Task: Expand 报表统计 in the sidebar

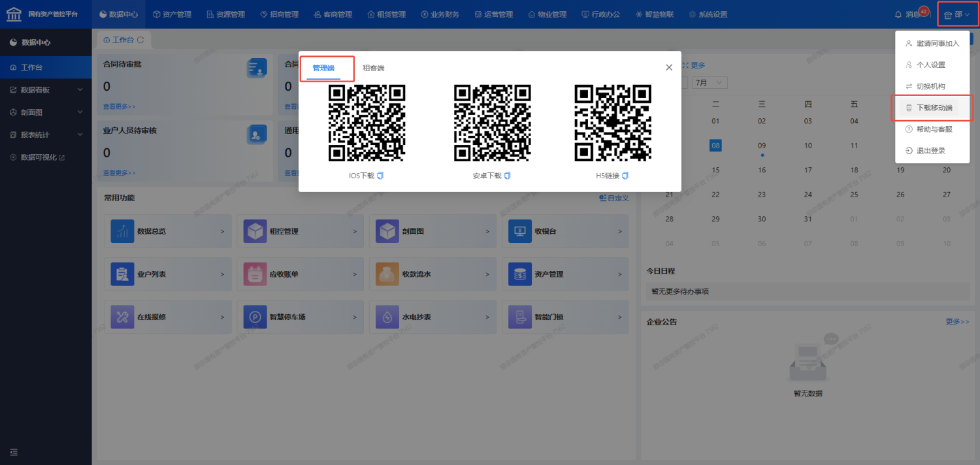Action: coord(46,135)
